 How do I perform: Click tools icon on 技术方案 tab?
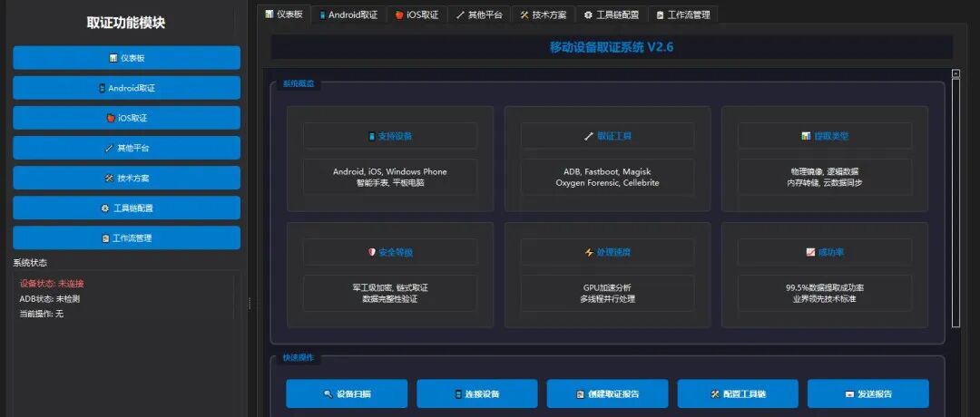click(524, 15)
